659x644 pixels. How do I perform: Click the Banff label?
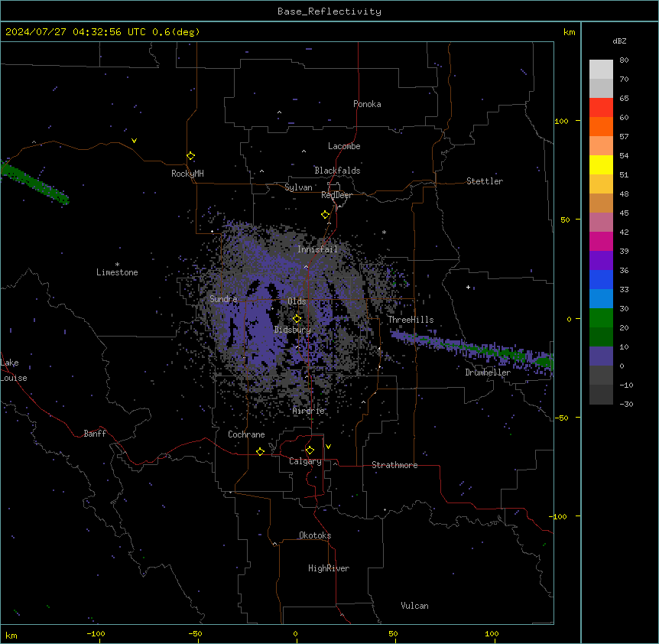click(x=95, y=434)
